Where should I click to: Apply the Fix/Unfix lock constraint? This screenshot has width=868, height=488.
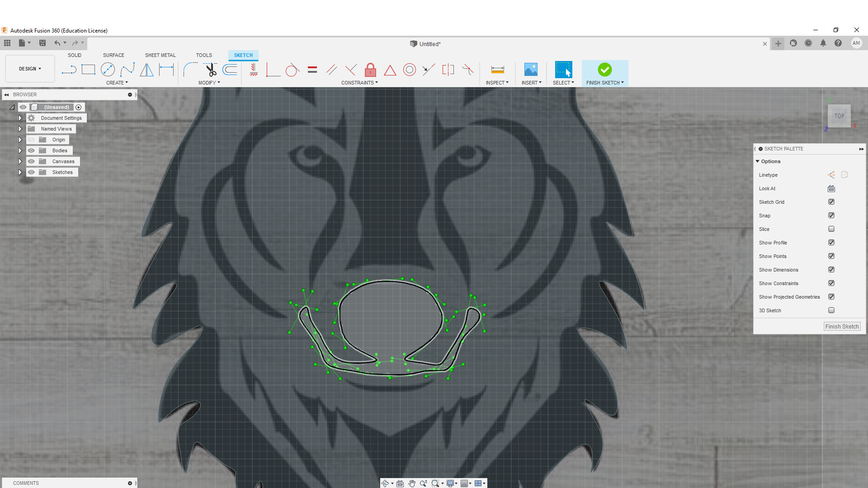tap(370, 70)
